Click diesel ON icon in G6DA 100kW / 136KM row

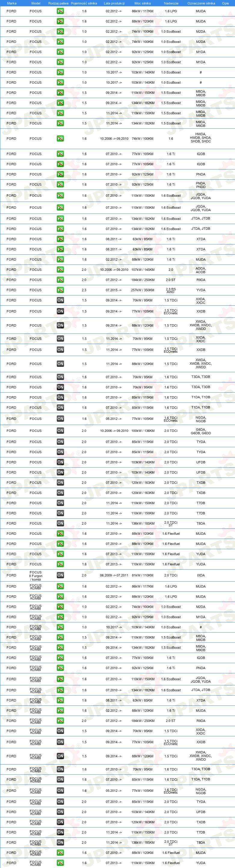click(60, 431)
